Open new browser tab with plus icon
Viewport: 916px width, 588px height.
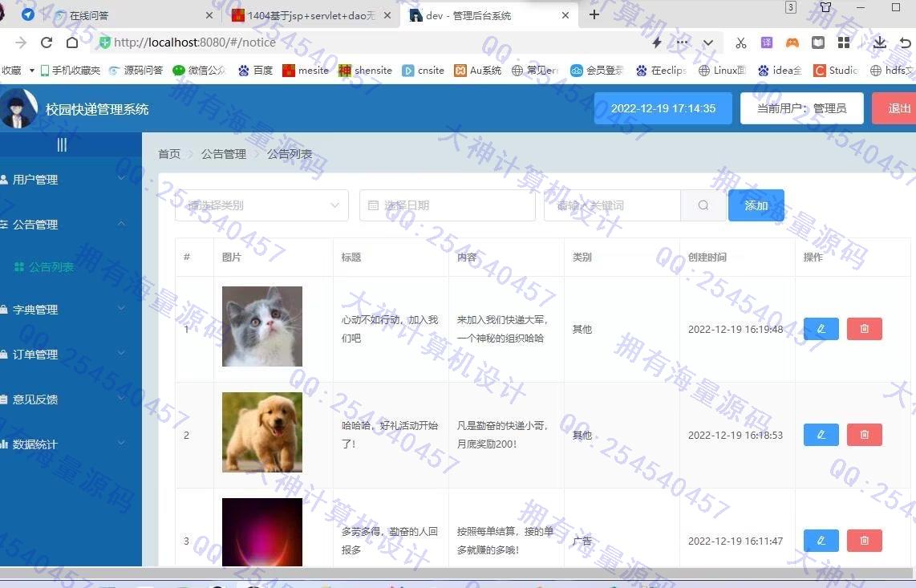(x=594, y=15)
